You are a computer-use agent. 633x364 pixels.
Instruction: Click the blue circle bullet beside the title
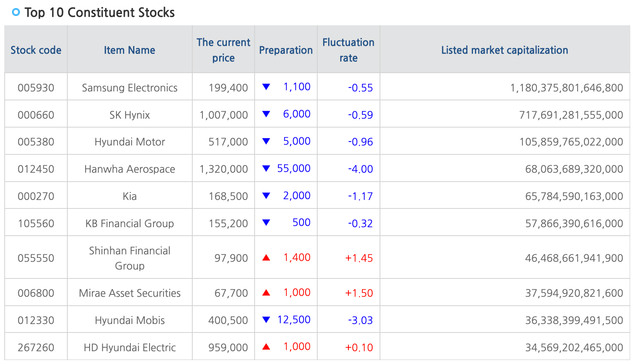[16, 12]
